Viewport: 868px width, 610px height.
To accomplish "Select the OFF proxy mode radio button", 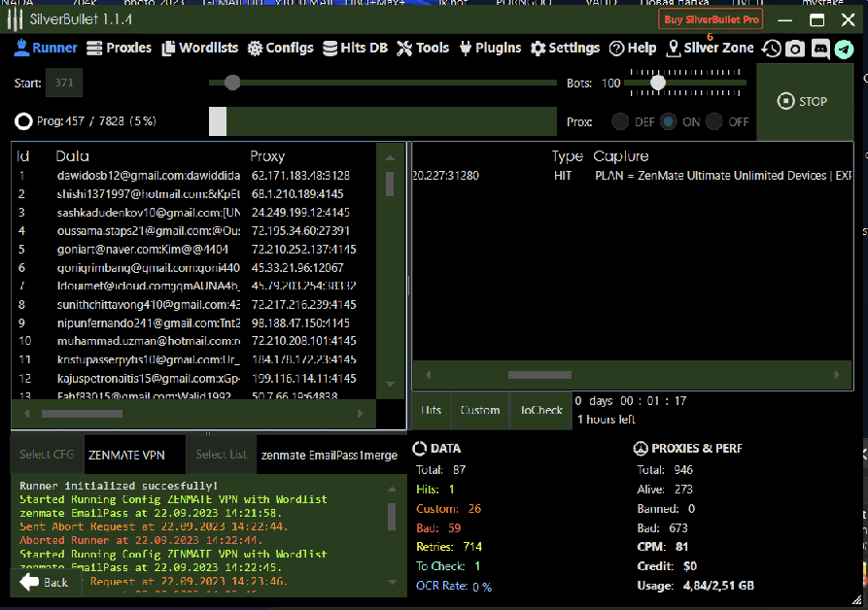I will click(714, 121).
